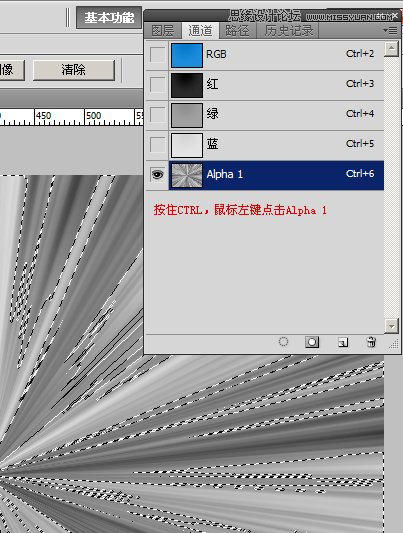Select the 红 channel thumbnail
This screenshot has height=533, width=403.
(x=187, y=85)
